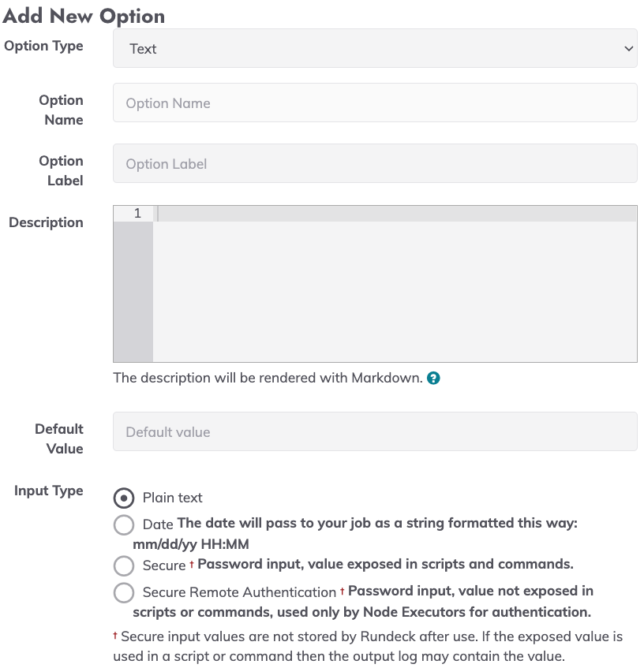Click the 'Date' radio label text
This screenshot has width=644, height=668.
(x=158, y=524)
